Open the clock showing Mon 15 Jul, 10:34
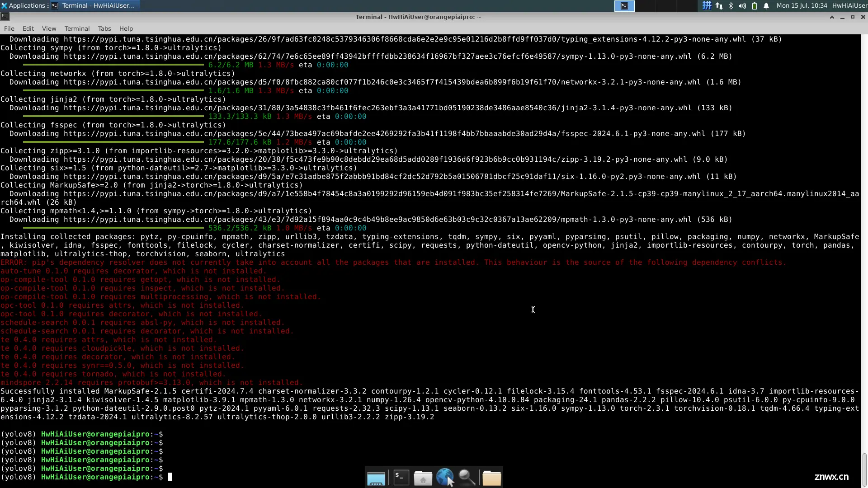 802,5
